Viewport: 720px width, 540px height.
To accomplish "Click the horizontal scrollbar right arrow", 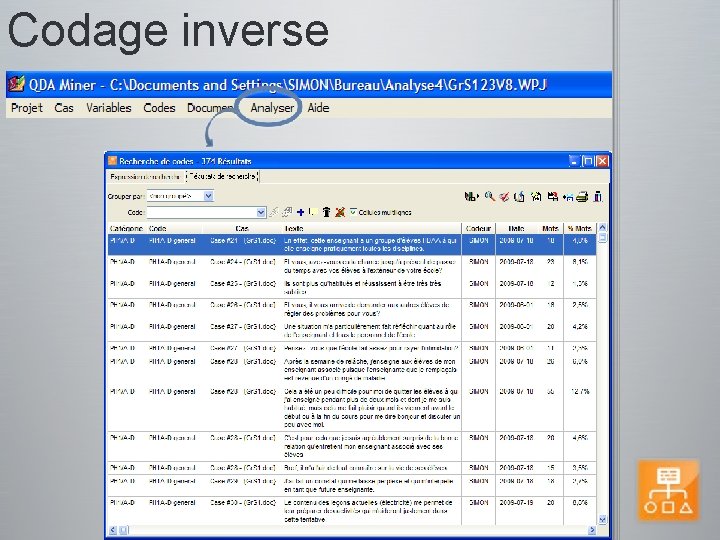I will 592,530.
